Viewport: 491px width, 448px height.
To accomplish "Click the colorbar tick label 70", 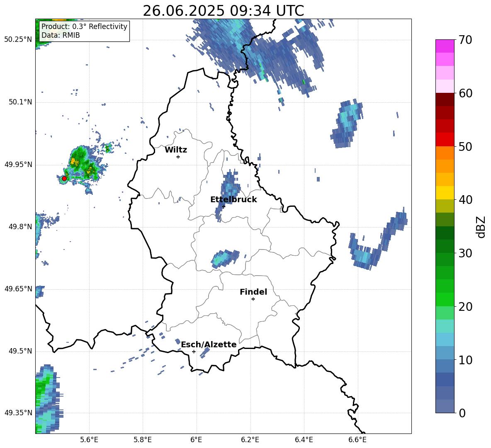I will [465, 40].
